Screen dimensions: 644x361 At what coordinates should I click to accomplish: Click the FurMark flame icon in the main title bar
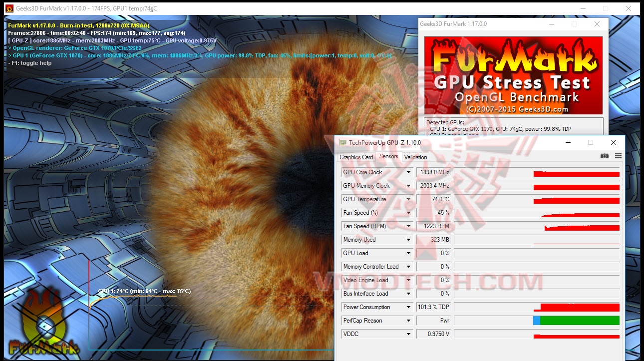coord(9,8)
